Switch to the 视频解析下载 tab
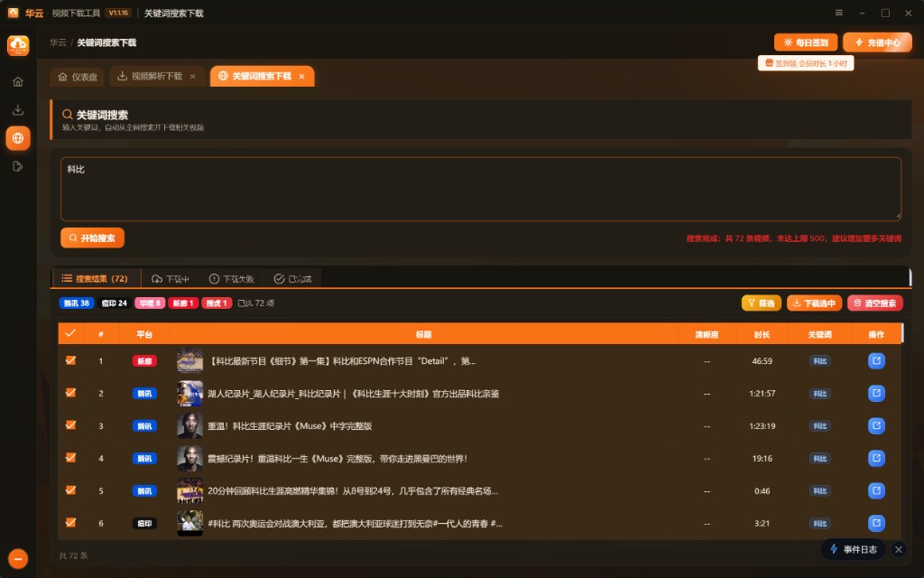The width and height of the screenshot is (924, 578). [157, 77]
